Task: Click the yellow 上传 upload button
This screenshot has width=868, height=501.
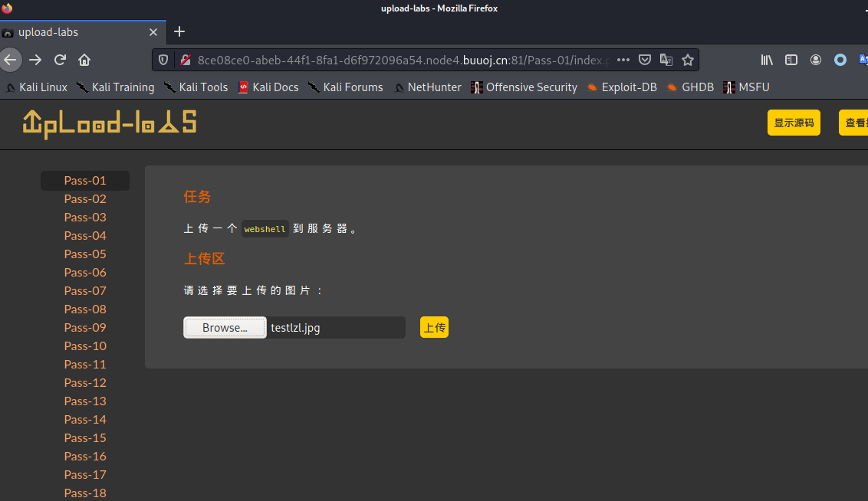Action: coord(434,327)
